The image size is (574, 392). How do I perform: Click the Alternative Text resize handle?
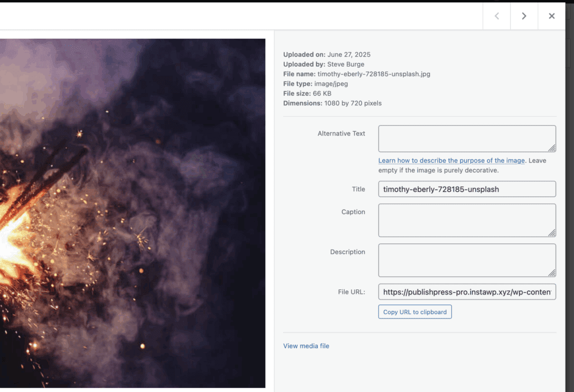point(552,148)
